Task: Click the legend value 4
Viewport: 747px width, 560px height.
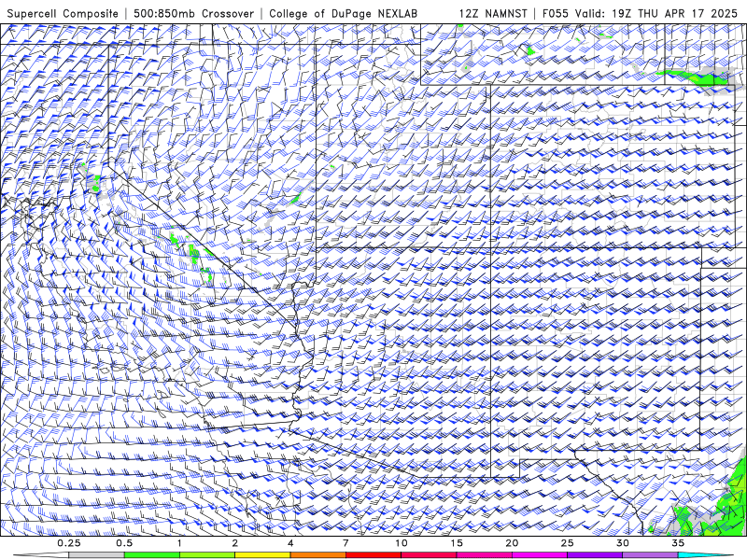Action: click(290, 543)
